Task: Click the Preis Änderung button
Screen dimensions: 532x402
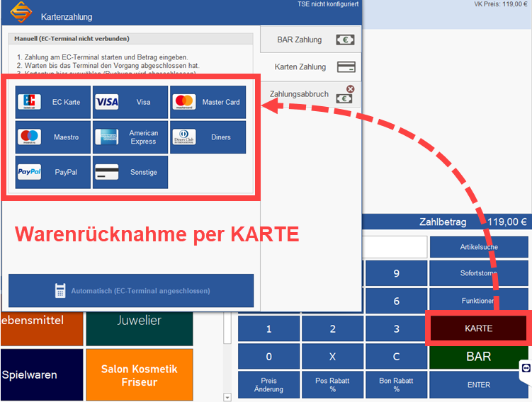Action: pos(268,385)
